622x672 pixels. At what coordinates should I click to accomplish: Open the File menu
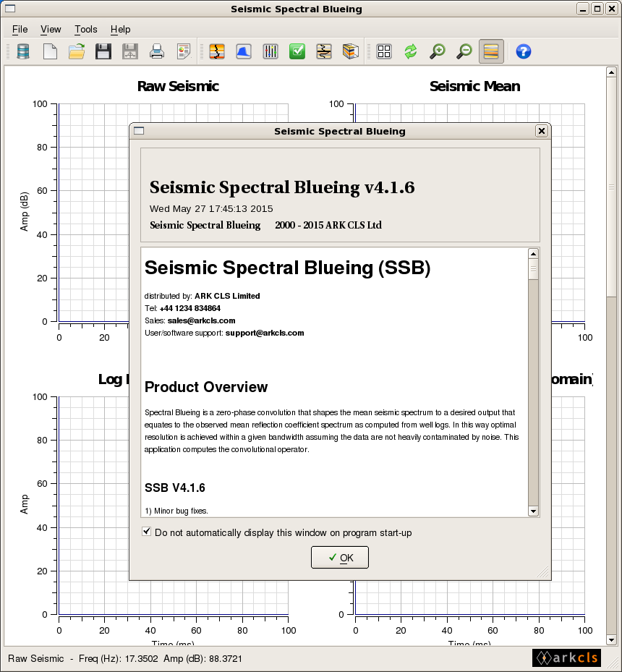[x=20, y=29]
